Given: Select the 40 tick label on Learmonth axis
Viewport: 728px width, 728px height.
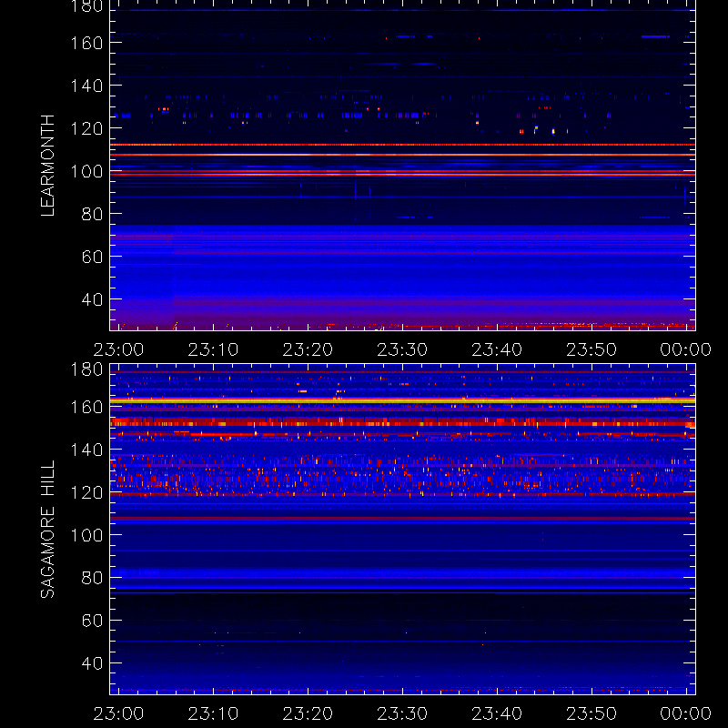Looking at the screenshot, I should pos(92,299).
